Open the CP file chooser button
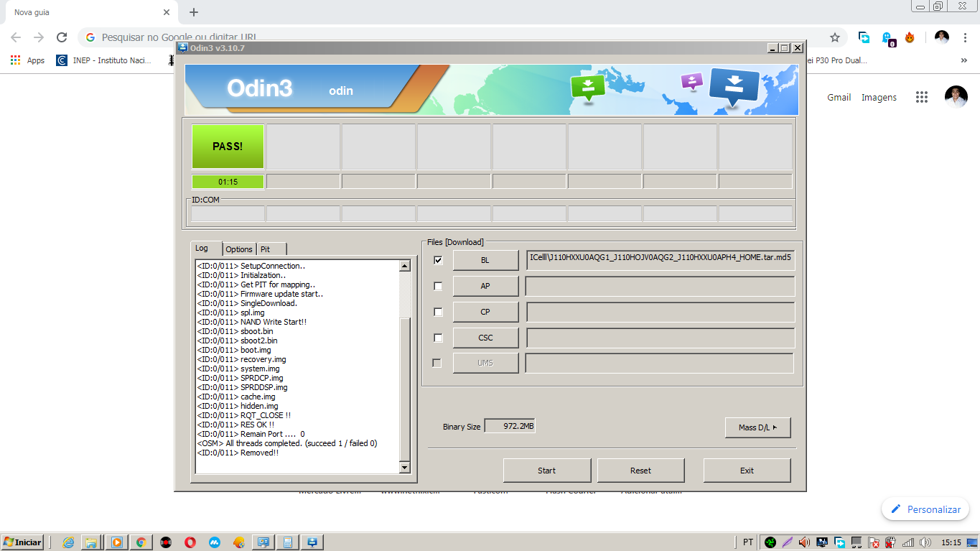980x551 pixels. (485, 312)
